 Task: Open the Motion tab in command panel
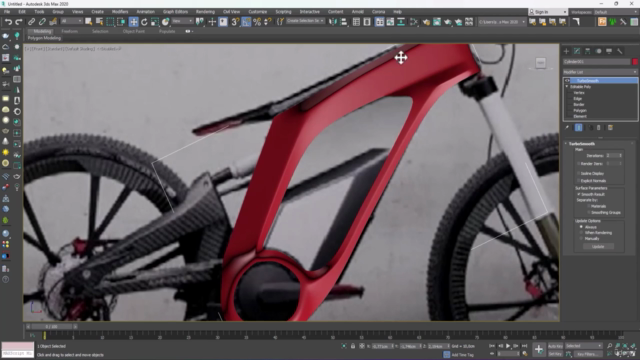598,51
